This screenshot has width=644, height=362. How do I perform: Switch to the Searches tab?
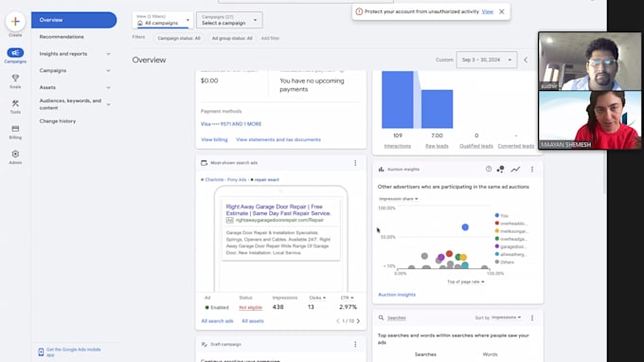pyautogui.click(x=425, y=354)
